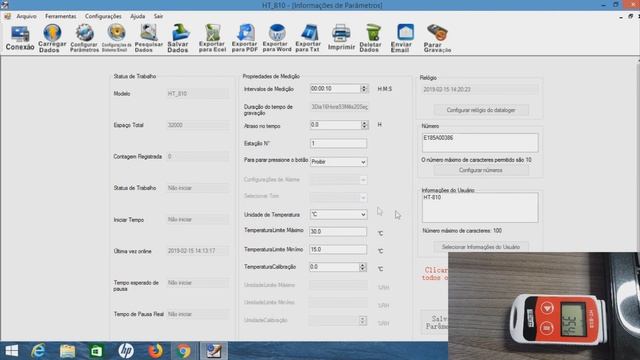
Task: Open the Arquivo menu
Action: 26,16
